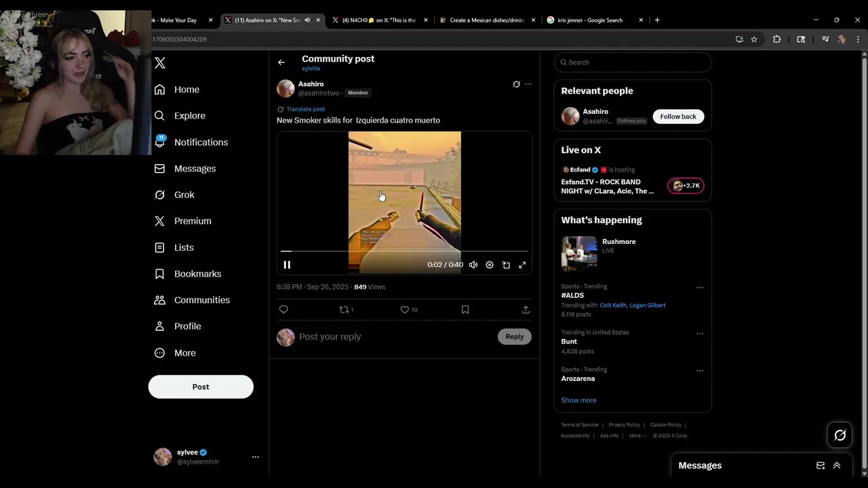Open Messages in sidebar

[185, 169]
